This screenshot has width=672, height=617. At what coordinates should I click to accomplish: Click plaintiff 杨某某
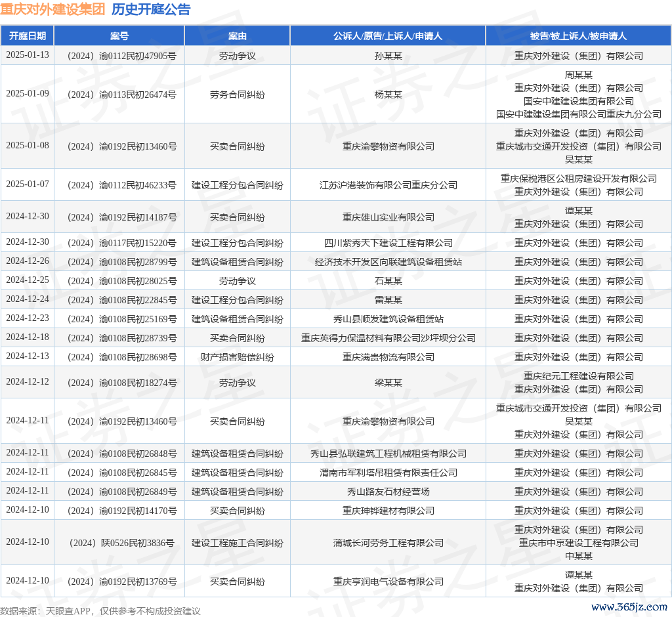[x=388, y=95]
